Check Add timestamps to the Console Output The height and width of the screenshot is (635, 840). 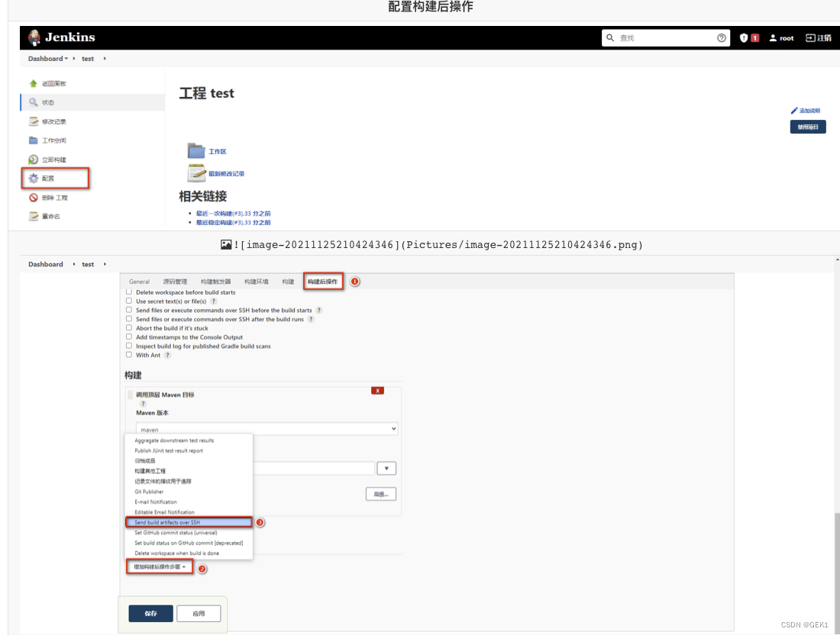coord(128,337)
